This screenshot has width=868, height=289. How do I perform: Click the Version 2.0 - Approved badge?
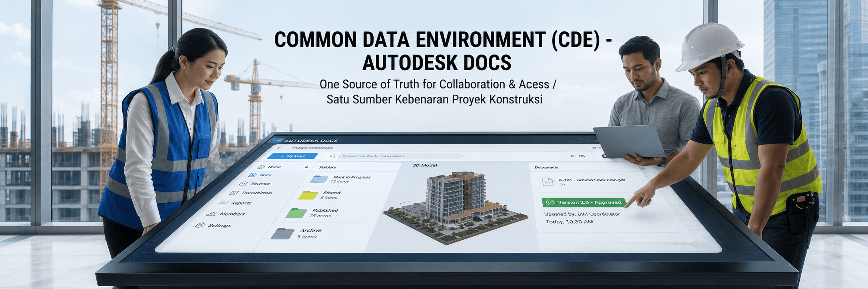pos(584,202)
